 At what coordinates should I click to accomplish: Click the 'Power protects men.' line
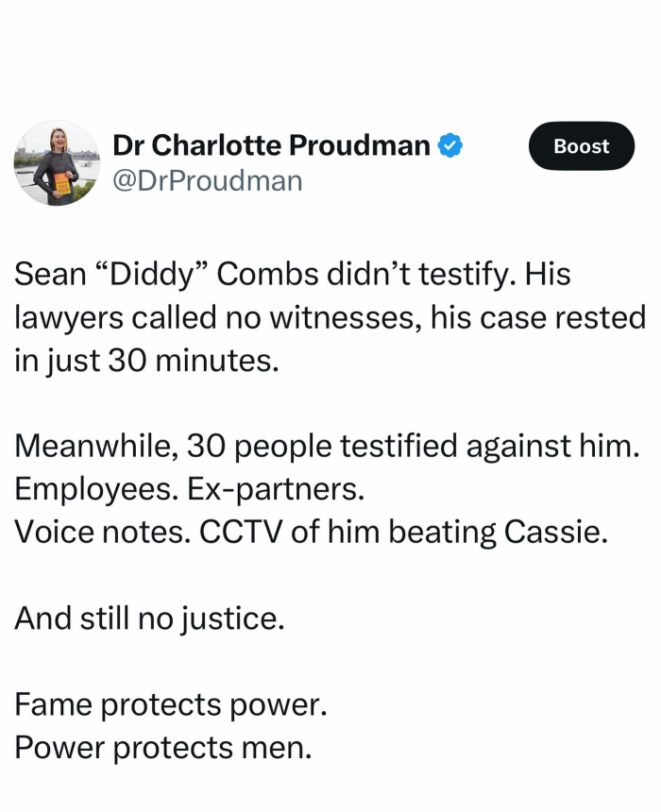tap(162, 748)
